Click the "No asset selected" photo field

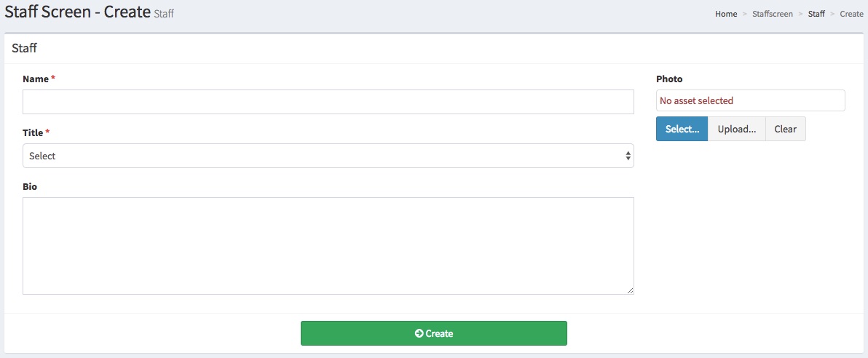[750, 100]
